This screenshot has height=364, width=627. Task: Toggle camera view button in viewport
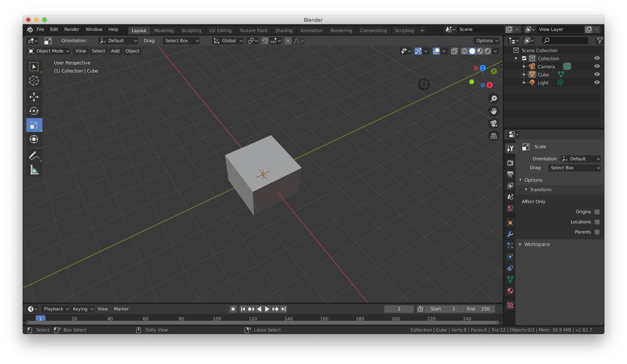click(494, 123)
